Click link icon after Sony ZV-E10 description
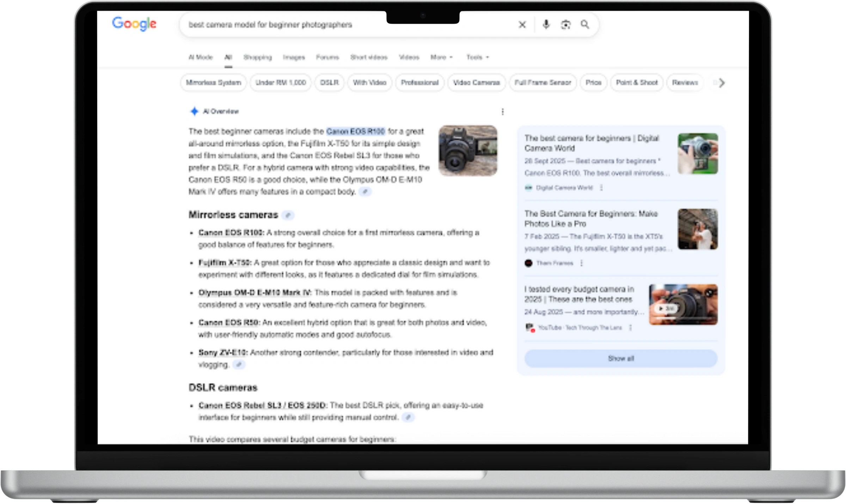Viewport: 846px width, 504px height. [x=239, y=365]
